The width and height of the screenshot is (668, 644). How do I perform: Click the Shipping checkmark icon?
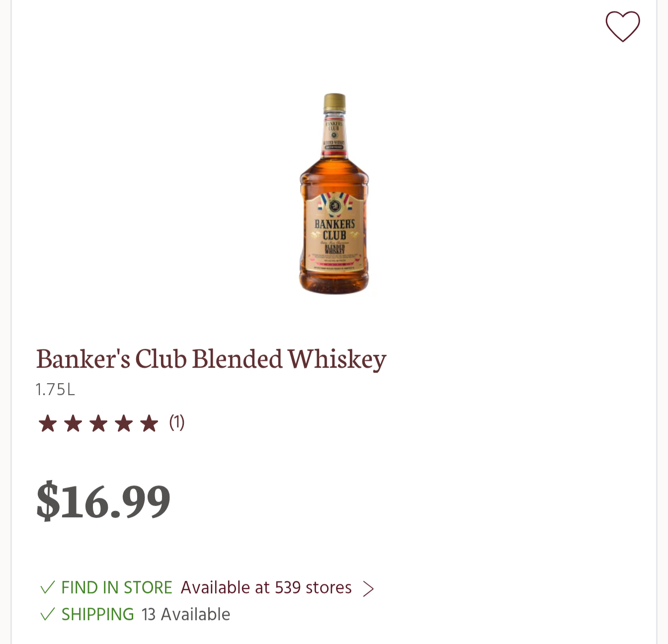47,615
